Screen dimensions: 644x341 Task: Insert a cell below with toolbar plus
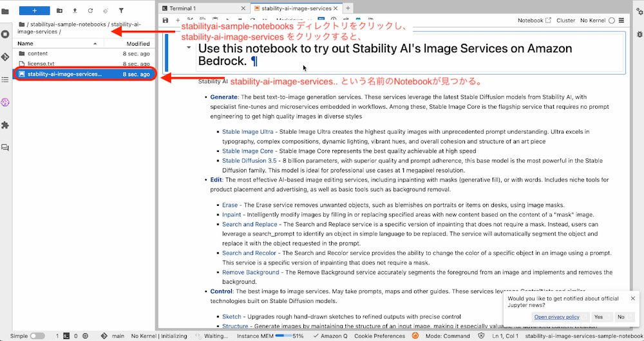178,20
